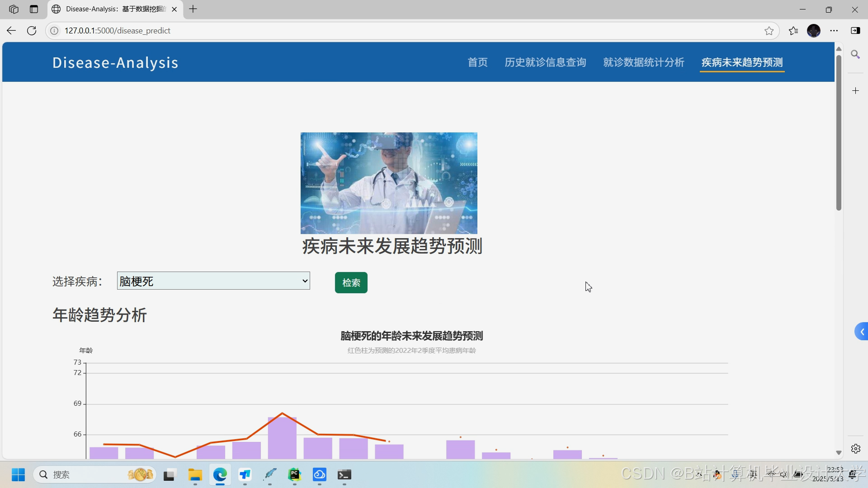Click the 检索 search button
This screenshot has height=488, width=868.
coord(351,282)
